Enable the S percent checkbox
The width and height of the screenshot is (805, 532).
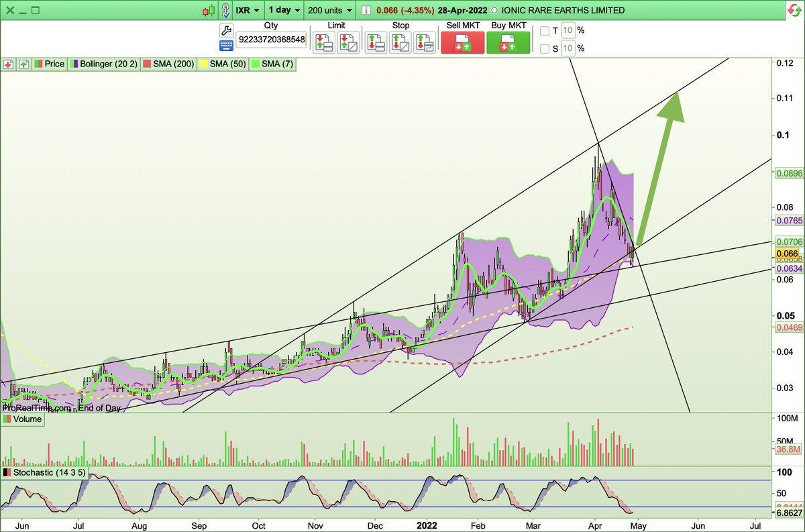545,48
